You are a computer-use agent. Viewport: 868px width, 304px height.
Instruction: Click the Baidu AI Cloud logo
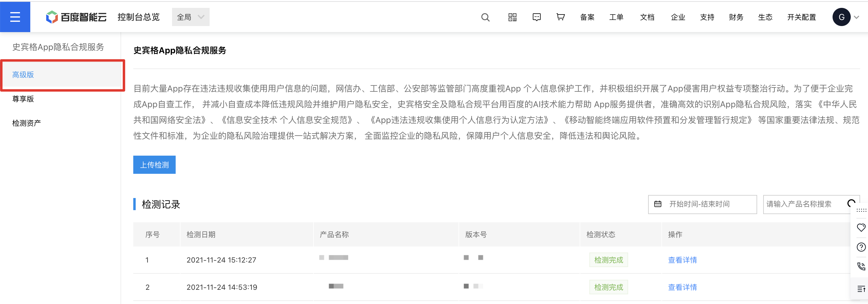click(76, 17)
